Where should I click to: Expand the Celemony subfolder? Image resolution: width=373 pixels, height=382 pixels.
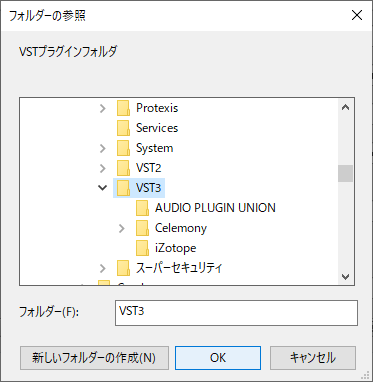[122, 228]
